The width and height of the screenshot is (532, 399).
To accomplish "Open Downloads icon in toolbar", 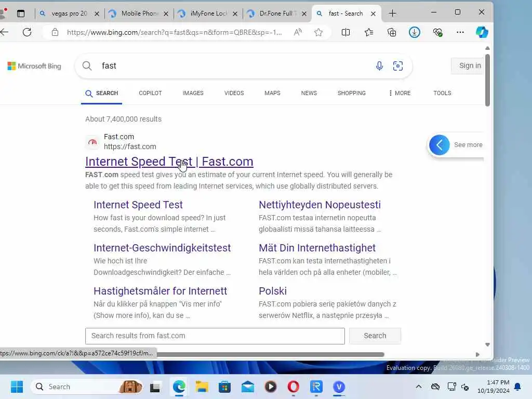I will click(x=414, y=32).
